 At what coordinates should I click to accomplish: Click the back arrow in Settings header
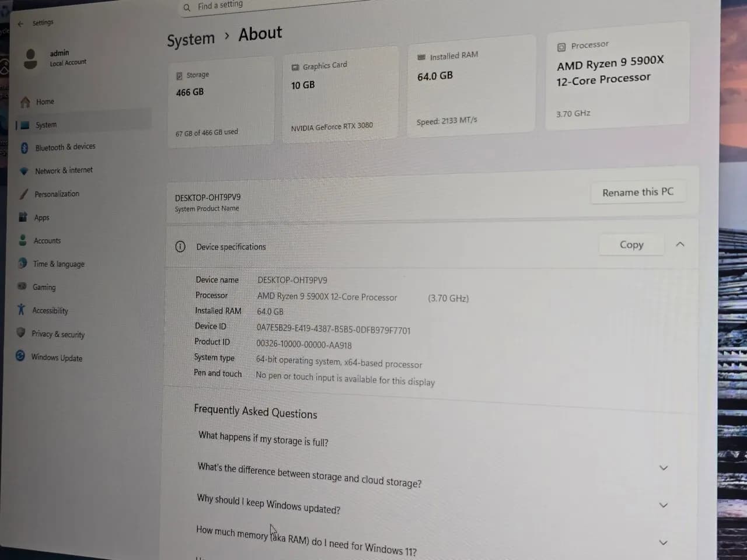click(x=21, y=24)
